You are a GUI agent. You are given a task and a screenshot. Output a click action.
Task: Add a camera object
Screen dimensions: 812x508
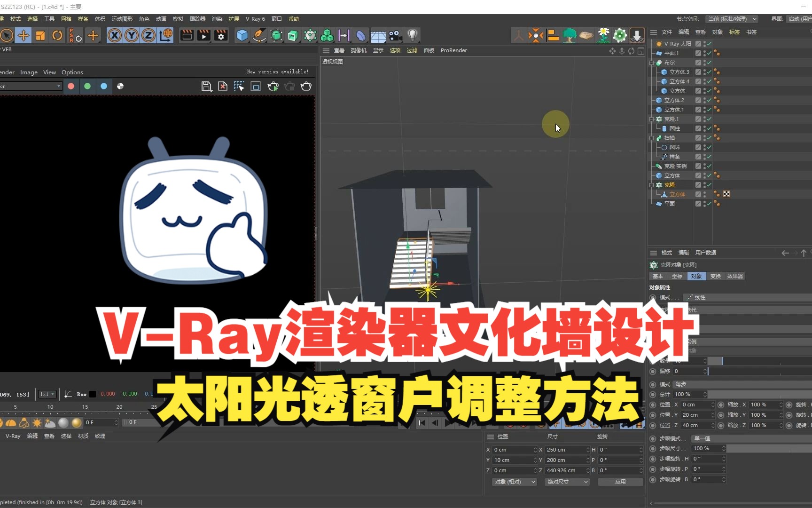[x=395, y=35]
